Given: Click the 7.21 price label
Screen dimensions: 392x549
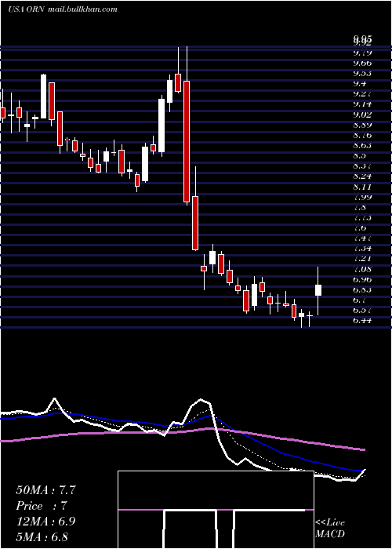Looking at the screenshot, I should pyautogui.click(x=362, y=259).
